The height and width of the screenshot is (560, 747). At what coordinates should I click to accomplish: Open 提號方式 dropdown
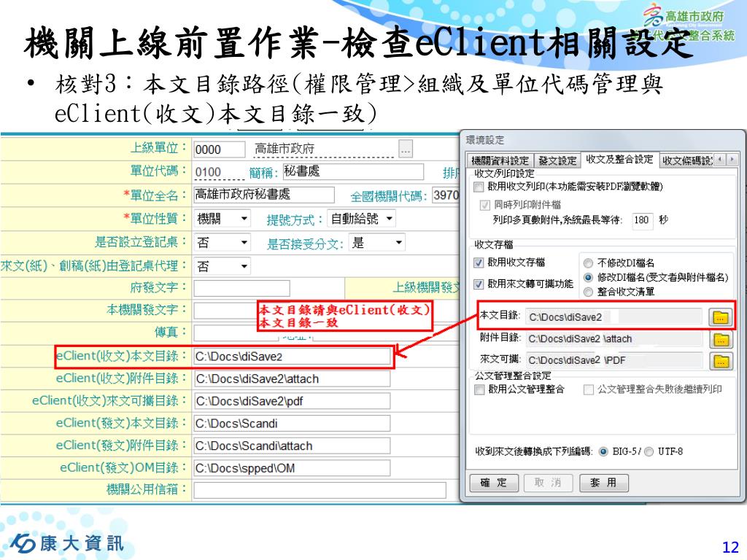click(362, 219)
